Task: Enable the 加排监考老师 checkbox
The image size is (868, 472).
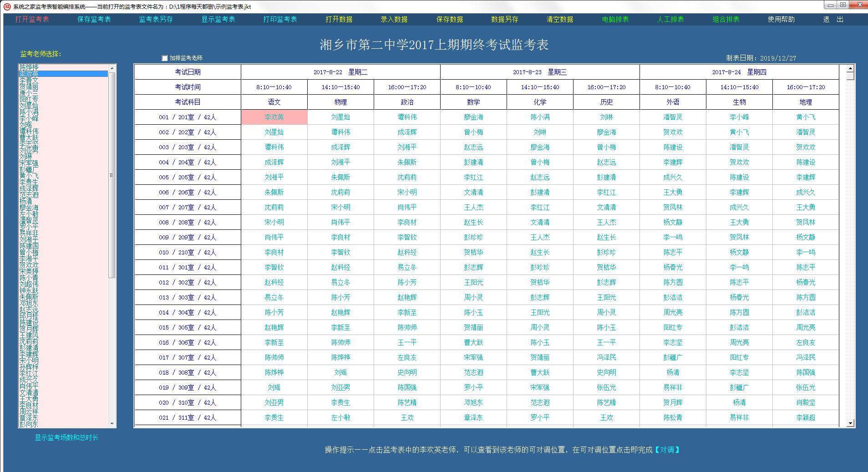Action: [x=165, y=58]
